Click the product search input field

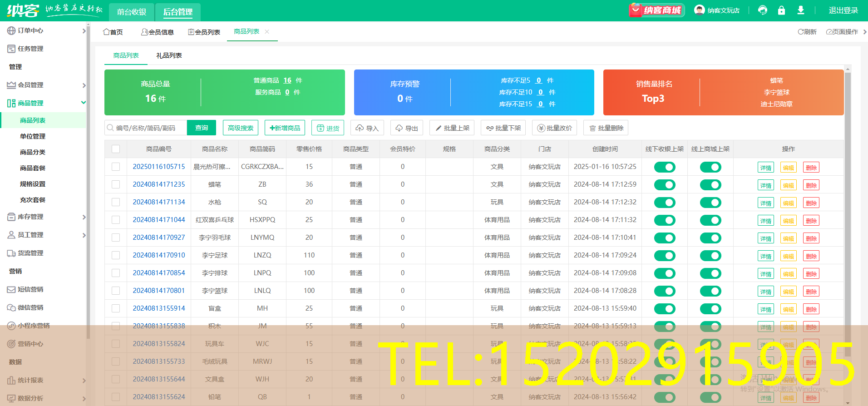[x=146, y=128]
